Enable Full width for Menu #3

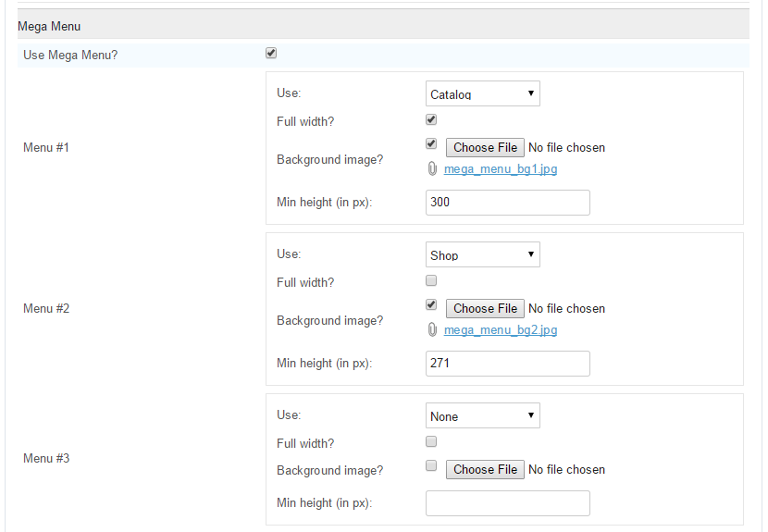431,442
